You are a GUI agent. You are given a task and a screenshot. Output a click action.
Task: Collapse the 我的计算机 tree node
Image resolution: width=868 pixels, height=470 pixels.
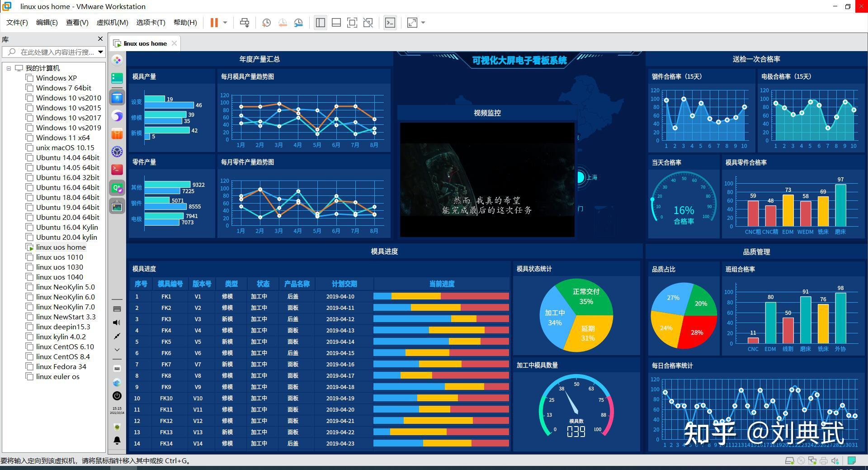click(x=9, y=68)
